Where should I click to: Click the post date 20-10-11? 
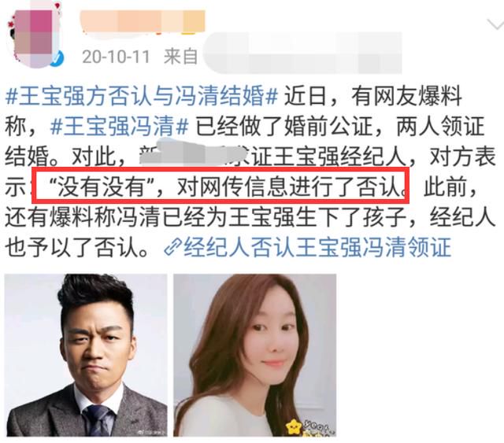116,57
